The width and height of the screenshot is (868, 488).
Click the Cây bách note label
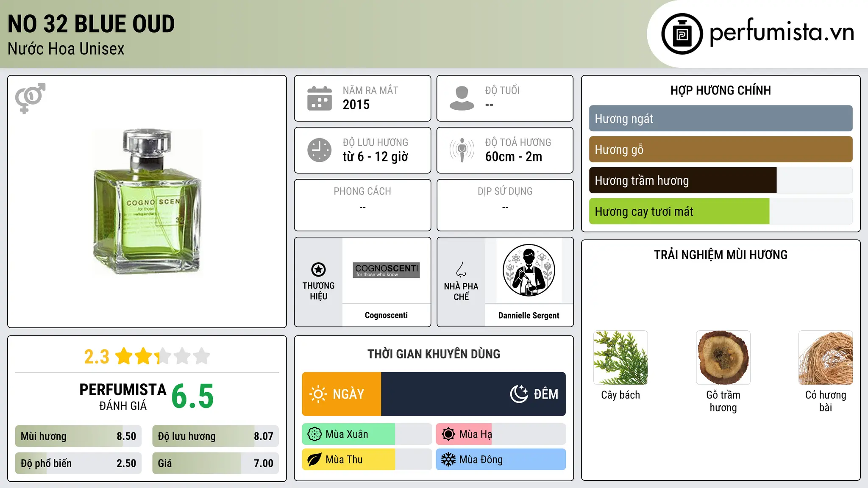click(620, 395)
